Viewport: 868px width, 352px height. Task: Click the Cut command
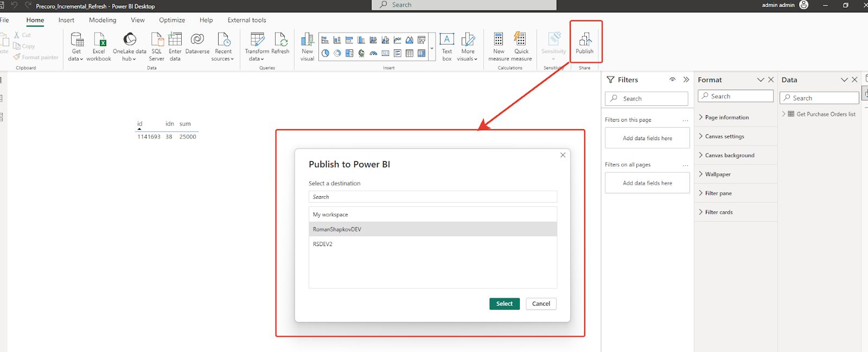click(x=22, y=35)
